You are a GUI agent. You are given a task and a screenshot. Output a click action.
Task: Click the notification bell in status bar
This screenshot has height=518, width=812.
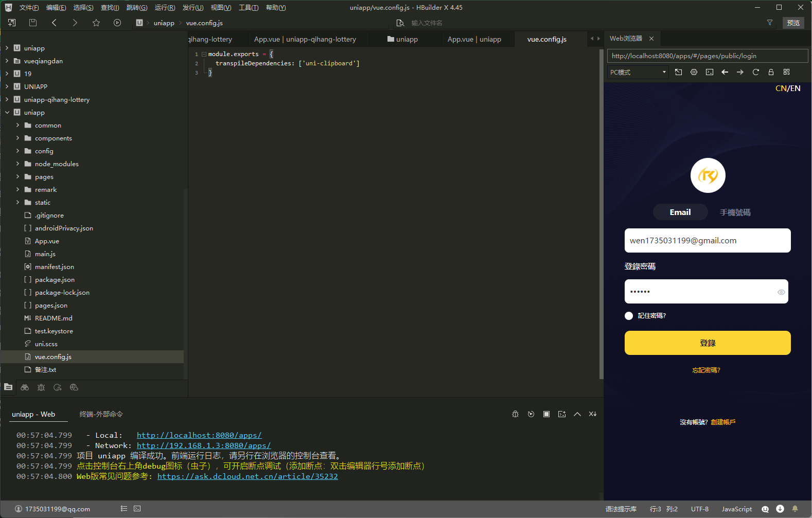(x=795, y=509)
